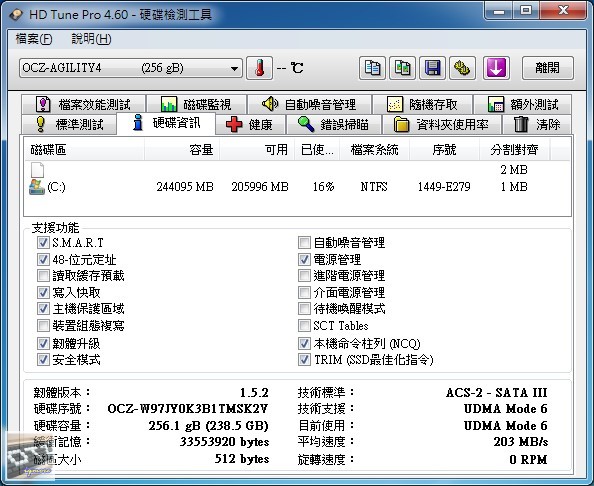Open the 檔案(F) menu
The image size is (594, 486).
34,39
